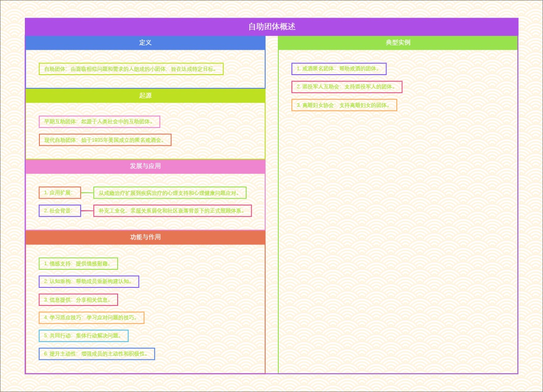The image size is (543, 392).
Task: Click the 早期互助团体 node
Action: tap(100, 122)
